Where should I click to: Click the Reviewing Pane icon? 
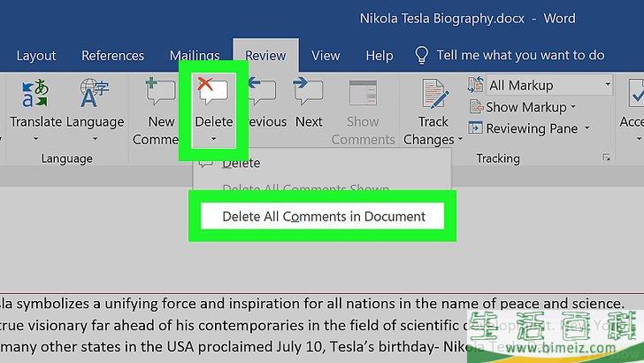[476, 127]
